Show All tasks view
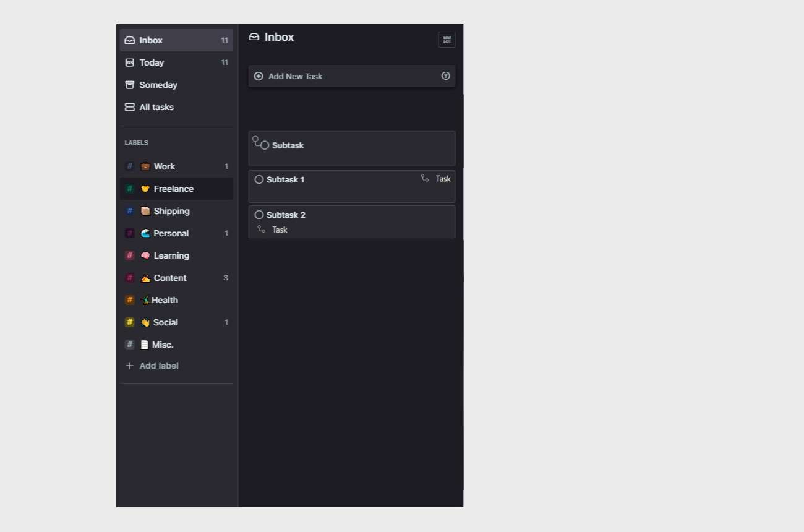 coord(176,107)
